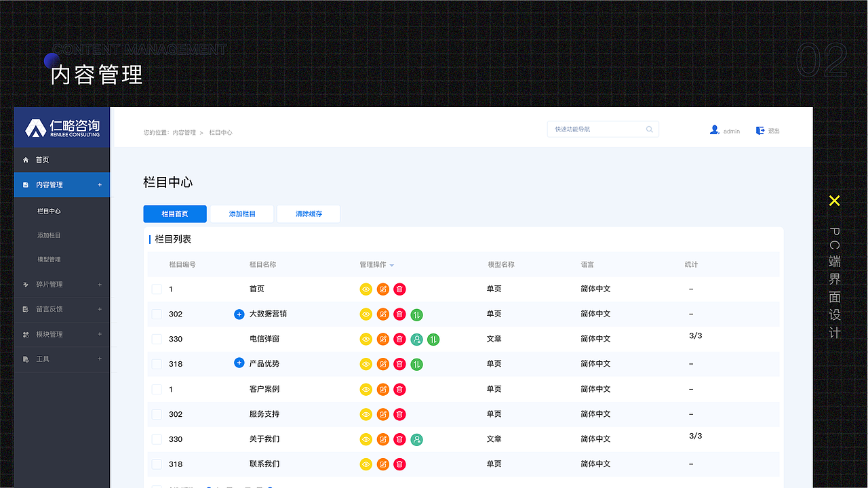The image size is (868, 488).
Task: Reorder 电信弹窗 with the green sort icon
Action: click(x=433, y=340)
